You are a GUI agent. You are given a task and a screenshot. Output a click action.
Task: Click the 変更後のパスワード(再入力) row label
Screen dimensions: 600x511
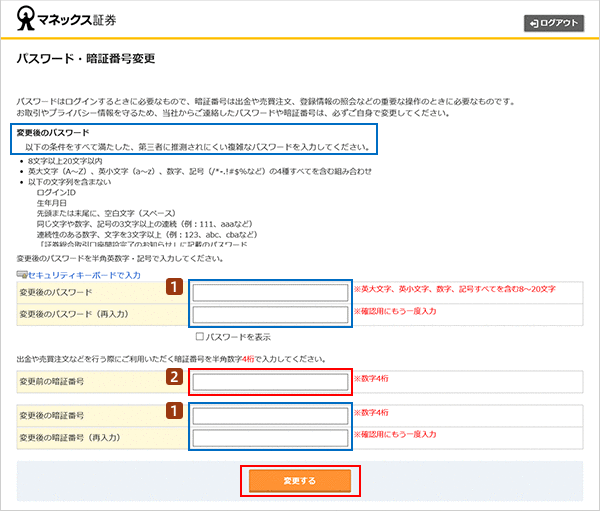click(x=74, y=314)
